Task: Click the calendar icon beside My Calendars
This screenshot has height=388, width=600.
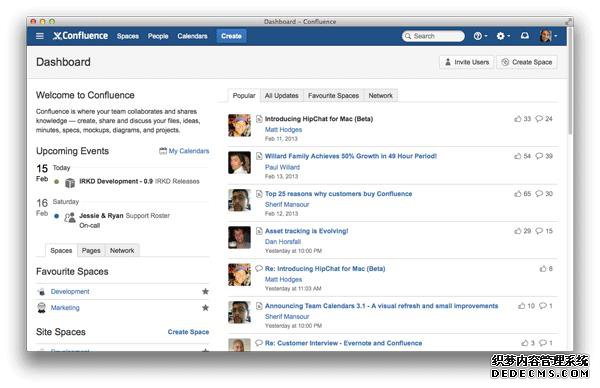Action: pos(163,151)
